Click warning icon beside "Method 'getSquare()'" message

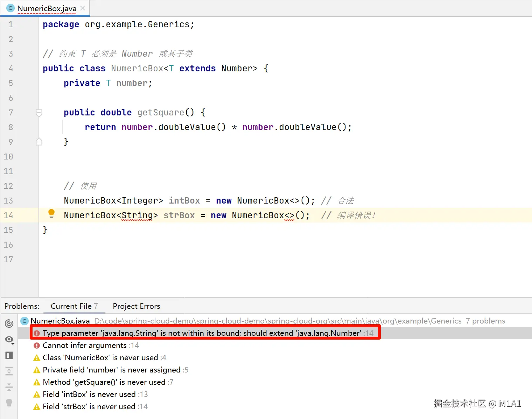pos(37,382)
